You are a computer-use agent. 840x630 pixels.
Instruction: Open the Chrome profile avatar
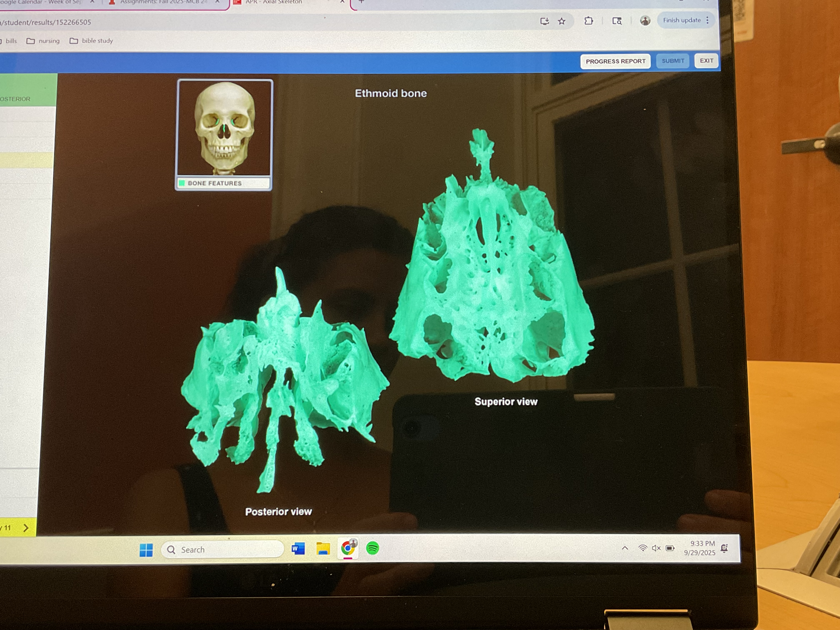(x=645, y=20)
